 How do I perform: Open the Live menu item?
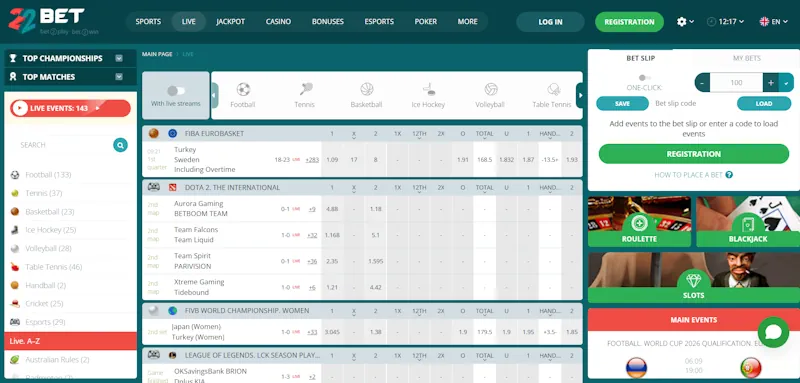click(189, 21)
